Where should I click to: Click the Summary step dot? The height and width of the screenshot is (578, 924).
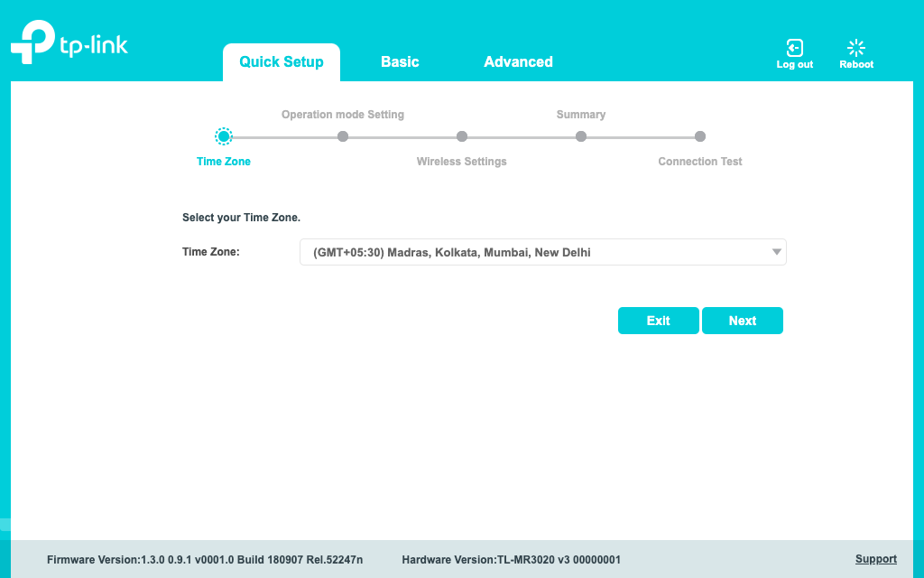point(581,136)
